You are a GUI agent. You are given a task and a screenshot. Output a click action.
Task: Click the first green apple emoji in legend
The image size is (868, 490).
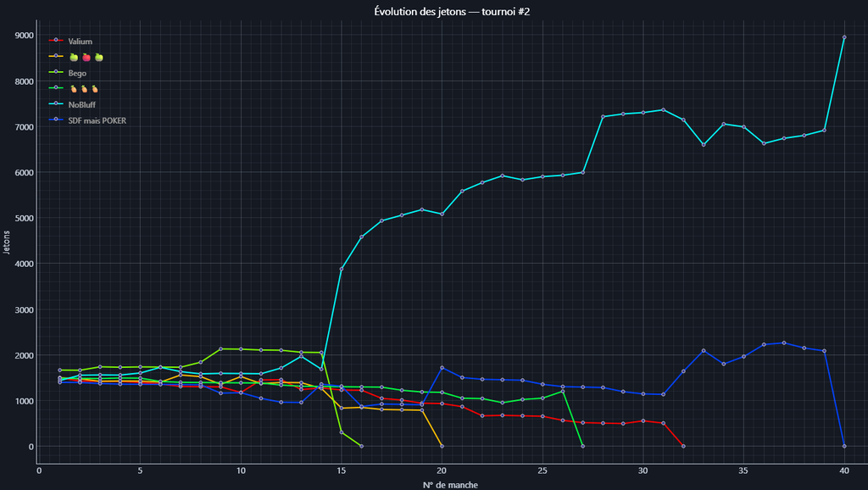[73, 58]
